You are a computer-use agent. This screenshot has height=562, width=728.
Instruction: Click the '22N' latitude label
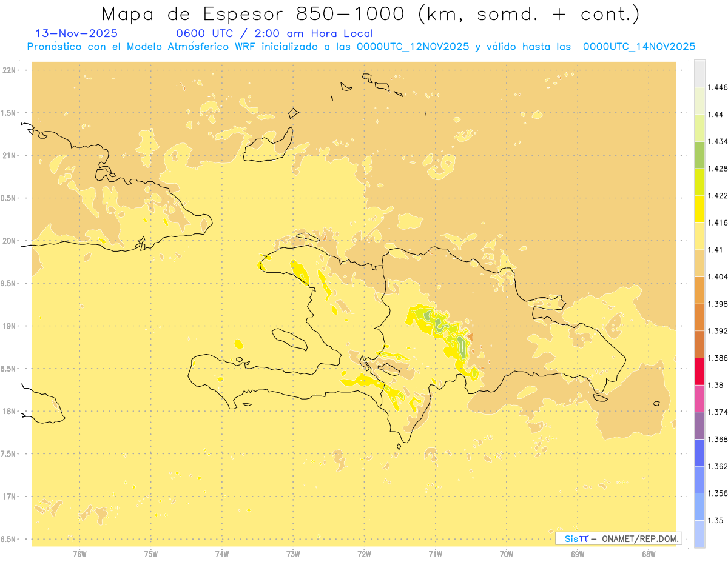coord(10,70)
